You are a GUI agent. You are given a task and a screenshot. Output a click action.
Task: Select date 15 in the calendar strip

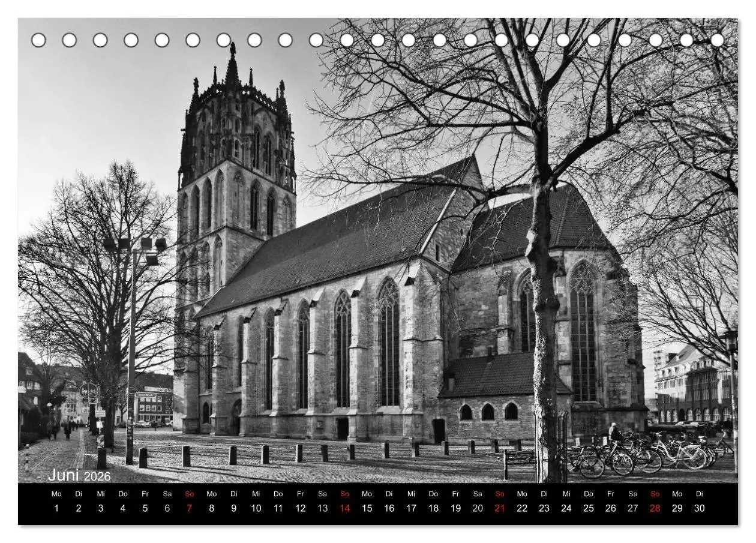(367, 508)
